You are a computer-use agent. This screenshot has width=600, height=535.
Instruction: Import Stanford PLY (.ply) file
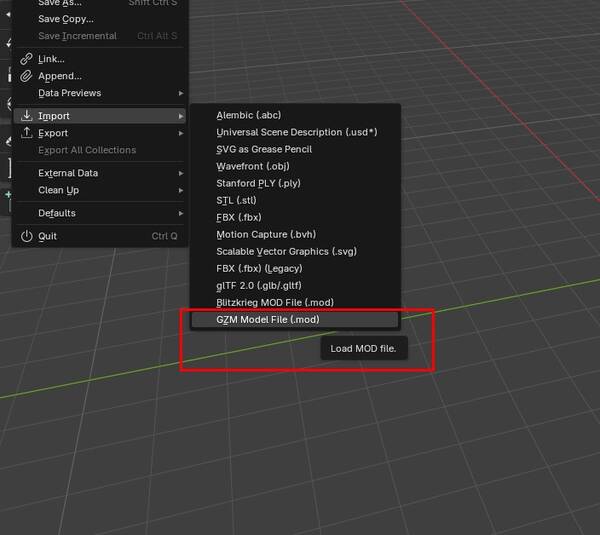click(x=295, y=183)
